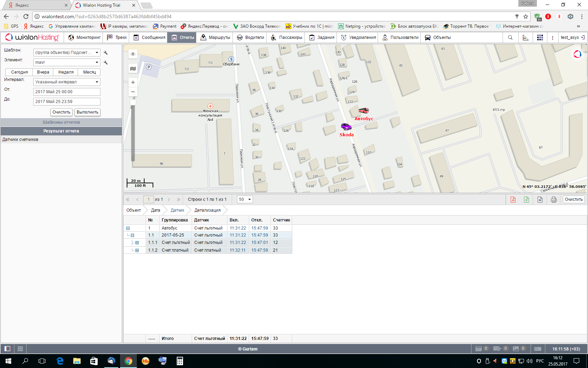The image size is (588, 368).
Task: Click the Автобус unit icon on the map
Action: click(x=364, y=111)
